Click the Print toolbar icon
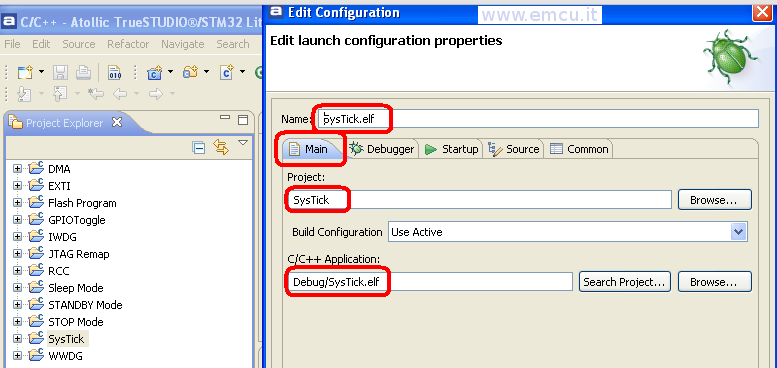Screen dimensions: 777x368 click(x=83, y=73)
